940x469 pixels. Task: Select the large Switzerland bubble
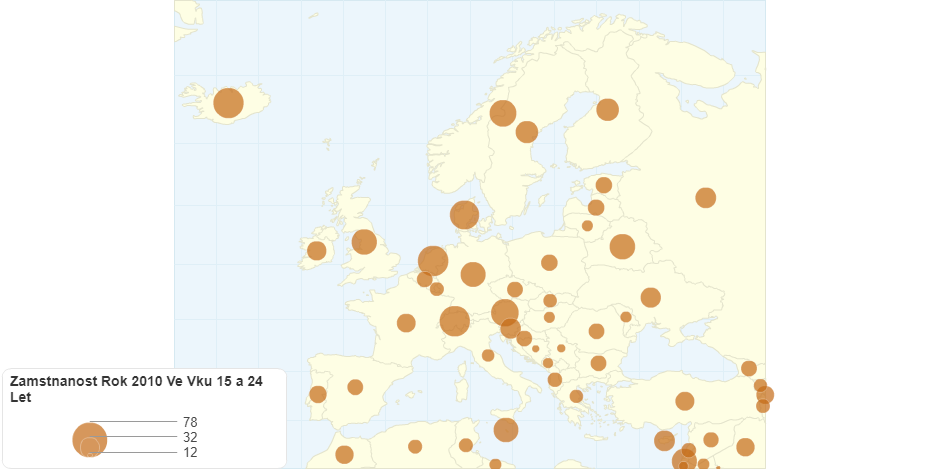(455, 321)
